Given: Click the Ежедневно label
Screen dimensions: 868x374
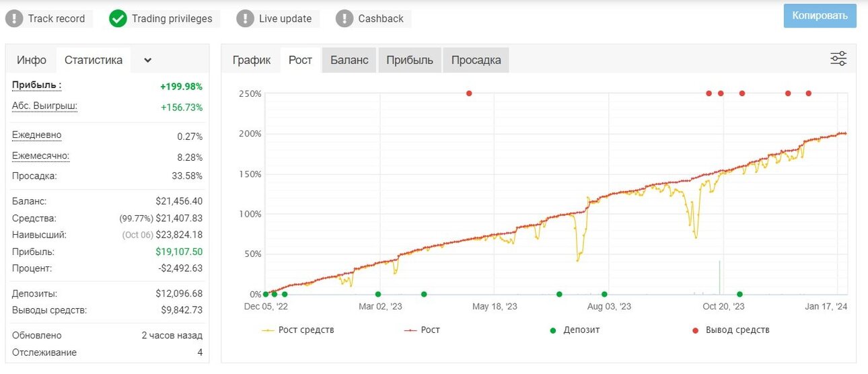Looking at the screenshot, I should pos(37,135).
